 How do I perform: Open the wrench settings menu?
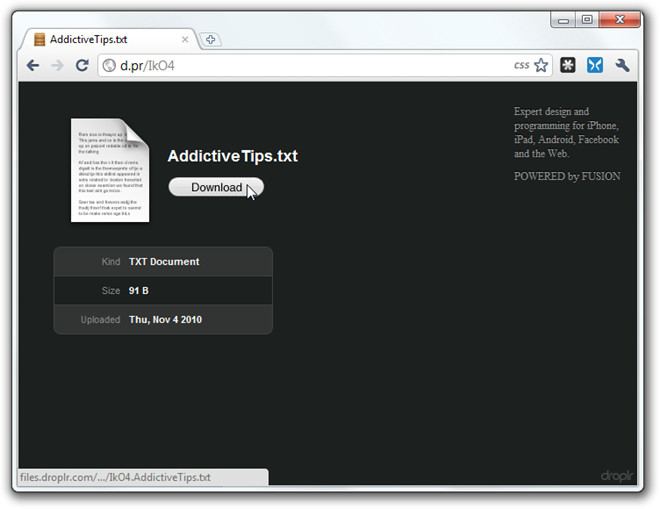pos(622,65)
